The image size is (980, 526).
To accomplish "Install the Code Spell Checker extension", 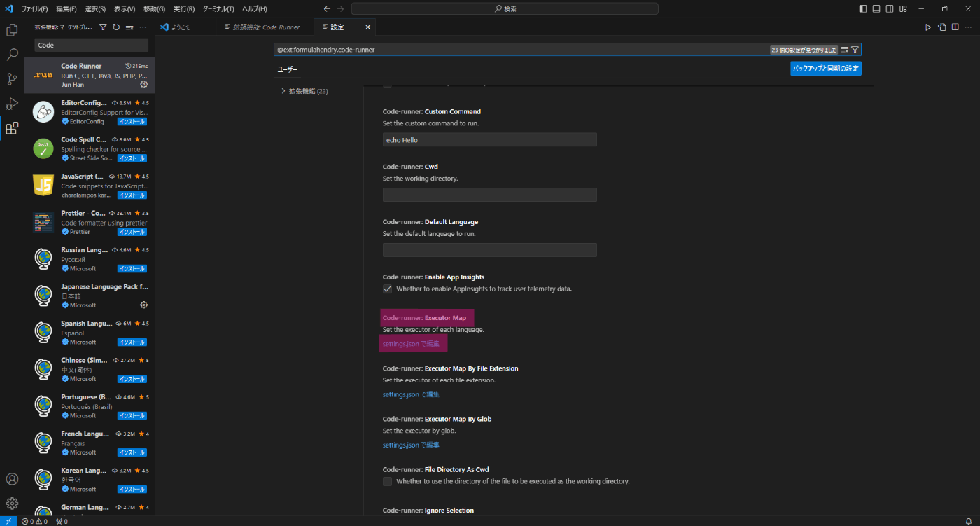I will [132, 158].
